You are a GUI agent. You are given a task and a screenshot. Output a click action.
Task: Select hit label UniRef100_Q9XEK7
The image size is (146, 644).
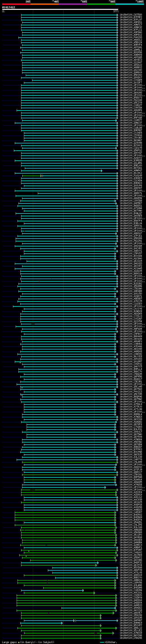pos(131,77)
